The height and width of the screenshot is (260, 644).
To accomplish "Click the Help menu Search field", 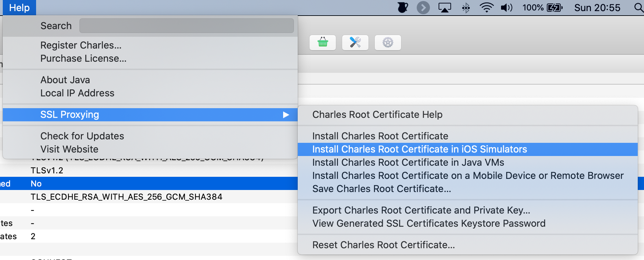I will 187,26.
